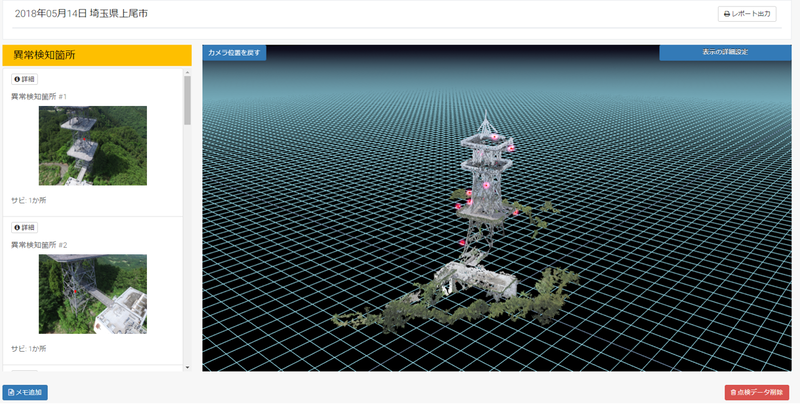The height and width of the screenshot is (408, 800).
Task: Click the scroll-down arrow in anomaly list
Action: point(187,367)
